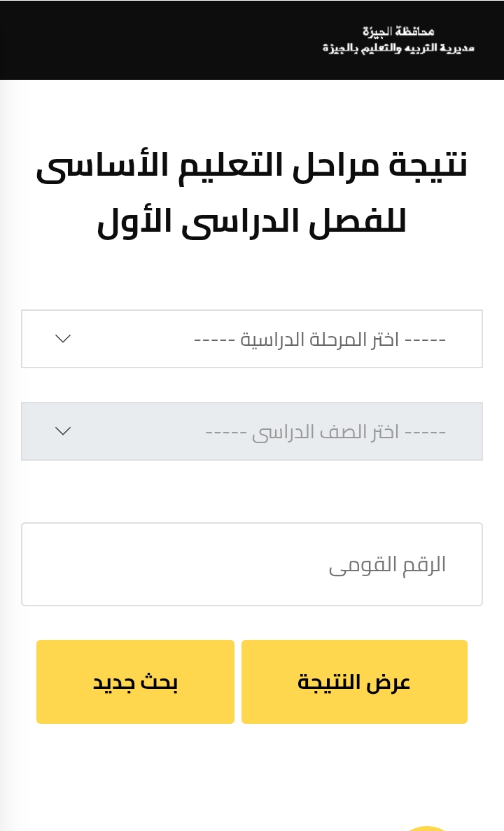Image resolution: width=504 pixels, height=831 pixels.
Task: Click the محافظة الجيزة header logo text
Action: [x=398, y=32]
